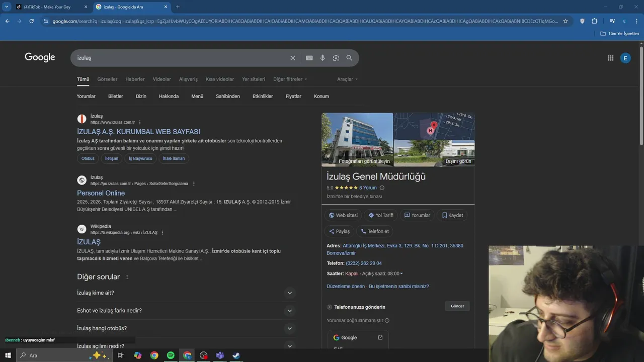Switch to Kısa videolar tab
Viewport: 644px width, 362px height.
pyautogui.click(x=220, y=79)
